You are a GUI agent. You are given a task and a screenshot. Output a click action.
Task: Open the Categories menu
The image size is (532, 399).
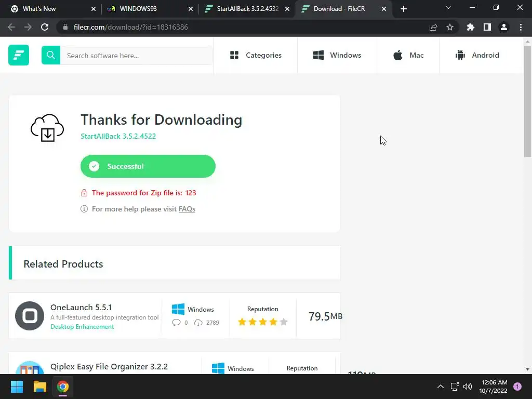pos(256,55)
